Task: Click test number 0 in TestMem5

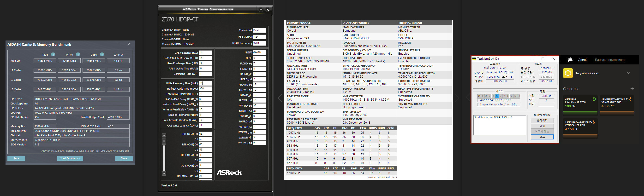Action: [x=479, y=96]
